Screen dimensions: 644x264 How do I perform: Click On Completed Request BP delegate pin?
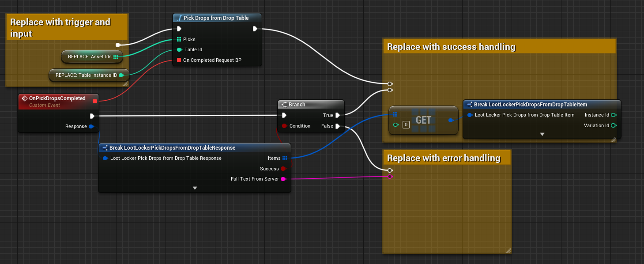(x=179, y=60)
